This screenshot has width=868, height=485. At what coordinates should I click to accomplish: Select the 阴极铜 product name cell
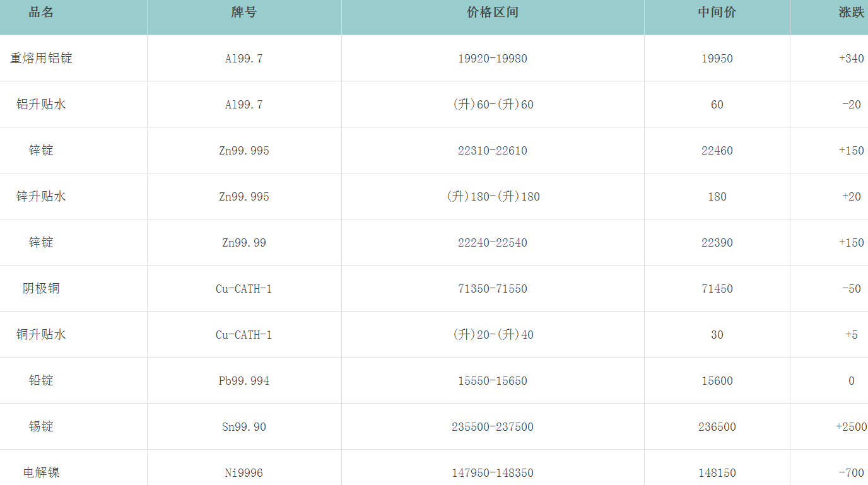pos(41,289)
